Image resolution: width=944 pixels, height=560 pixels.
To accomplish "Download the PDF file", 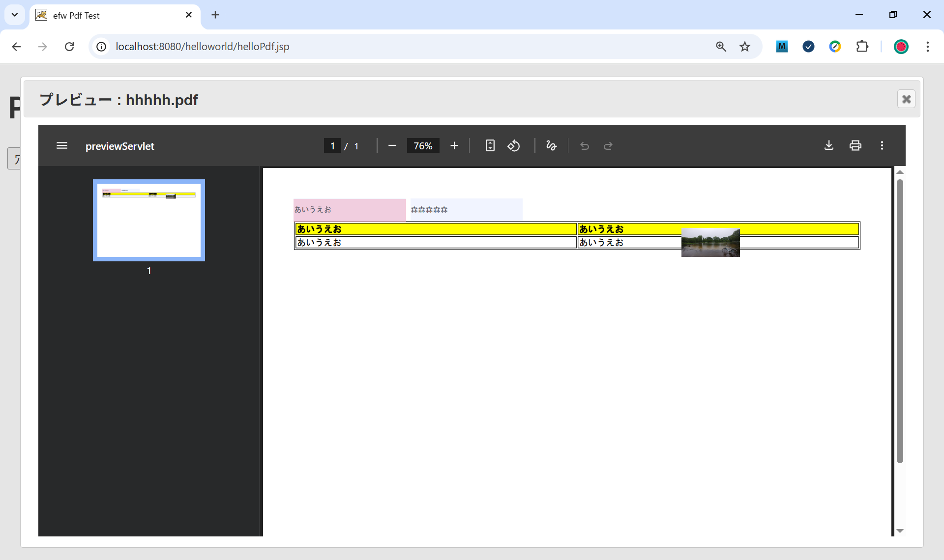I will (829, 145).
